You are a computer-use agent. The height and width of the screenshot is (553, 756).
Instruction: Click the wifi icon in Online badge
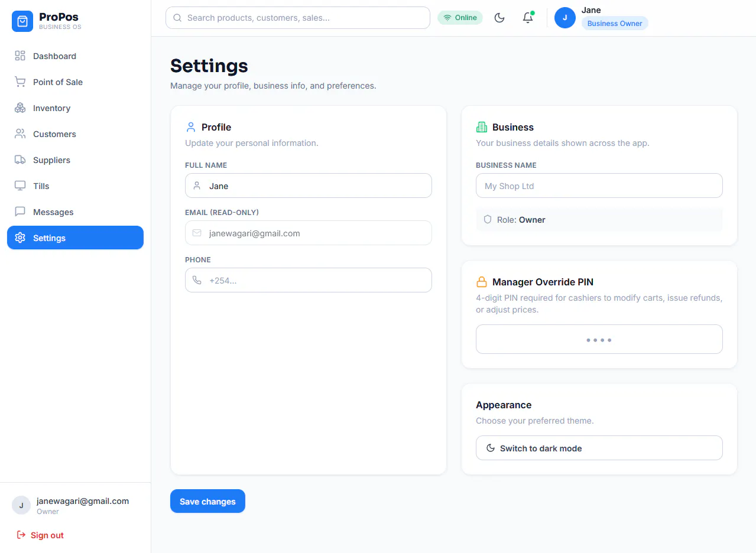(447, 18)
